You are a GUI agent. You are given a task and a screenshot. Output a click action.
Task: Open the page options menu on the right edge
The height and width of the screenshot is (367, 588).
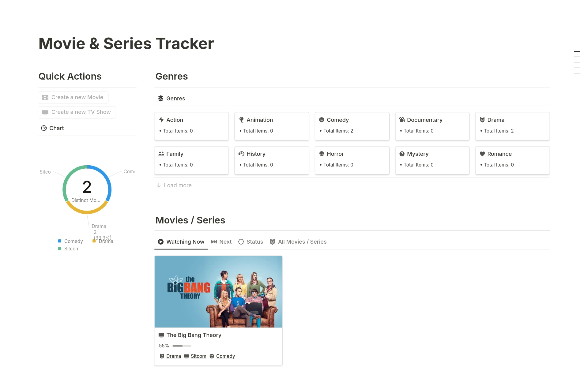[577, 62]
